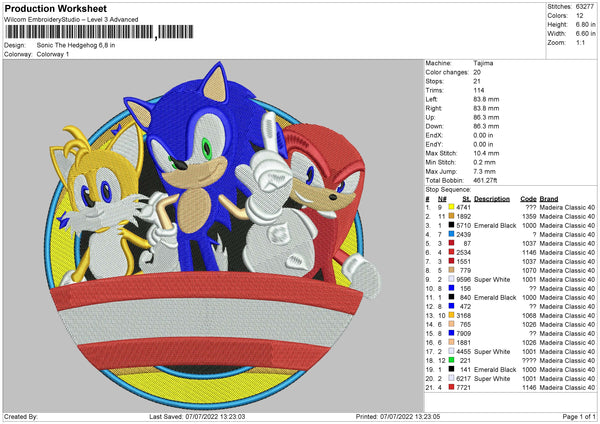
Task: Click thread code 1359
Action: point(529,216)
